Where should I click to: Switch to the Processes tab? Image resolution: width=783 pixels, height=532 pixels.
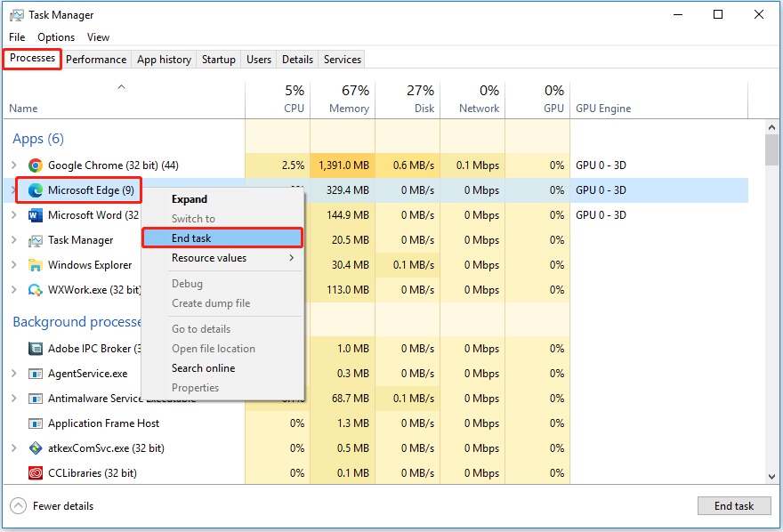pos(32,59)
